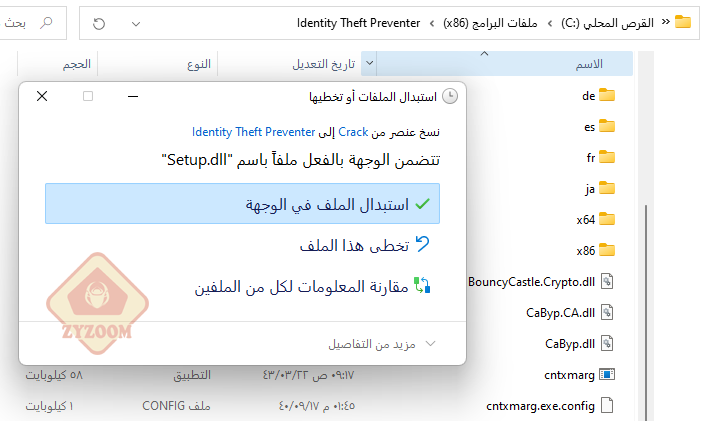Click the vertical scrollbar of file list
This screenshot has height=421, width=708.
(x=646, y=312)
